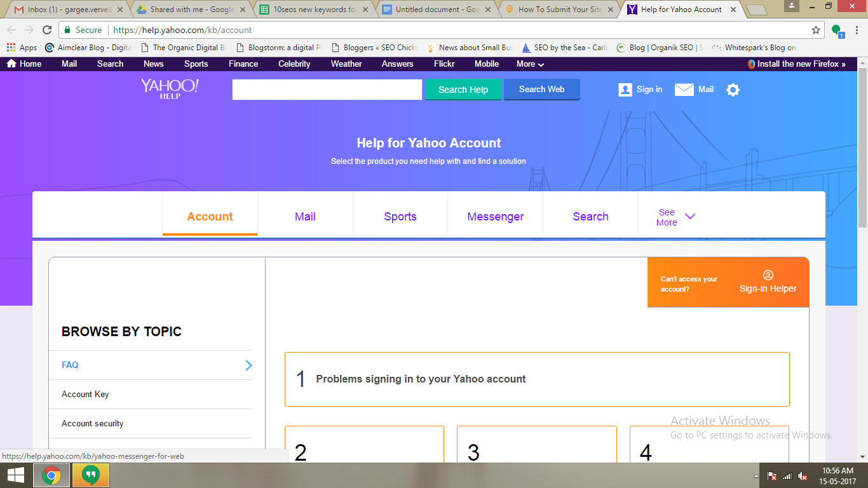Click the Chrome forward arrow
Screen dimensions: 868x488
29,30
